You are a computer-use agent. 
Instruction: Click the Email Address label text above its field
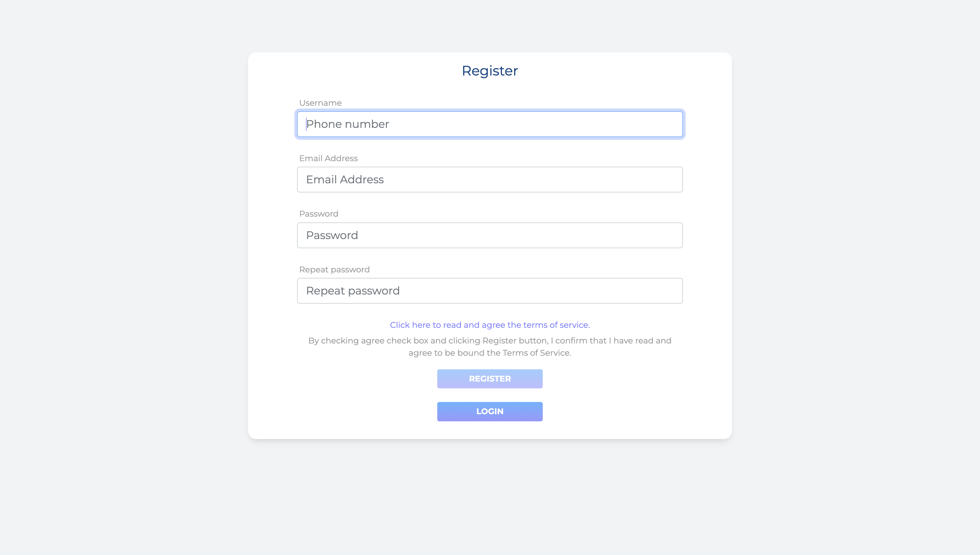pos(328,158)
